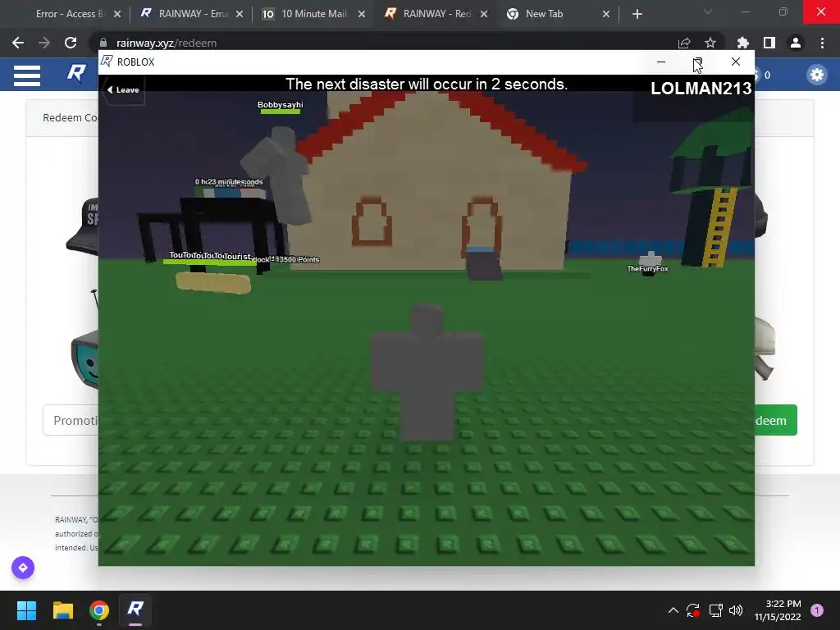Go back in Chrome history
The height and width of the screenshot is (630, 840).
(18, 43)
